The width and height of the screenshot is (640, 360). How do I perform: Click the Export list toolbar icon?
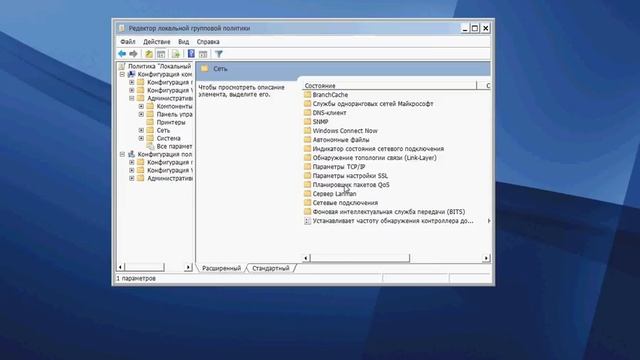coord(176,54)
